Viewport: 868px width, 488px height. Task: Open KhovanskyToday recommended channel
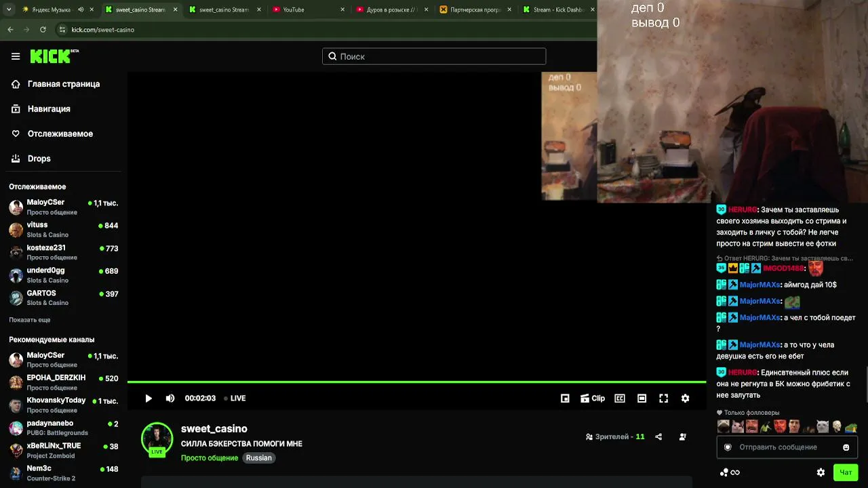[64, 405]
